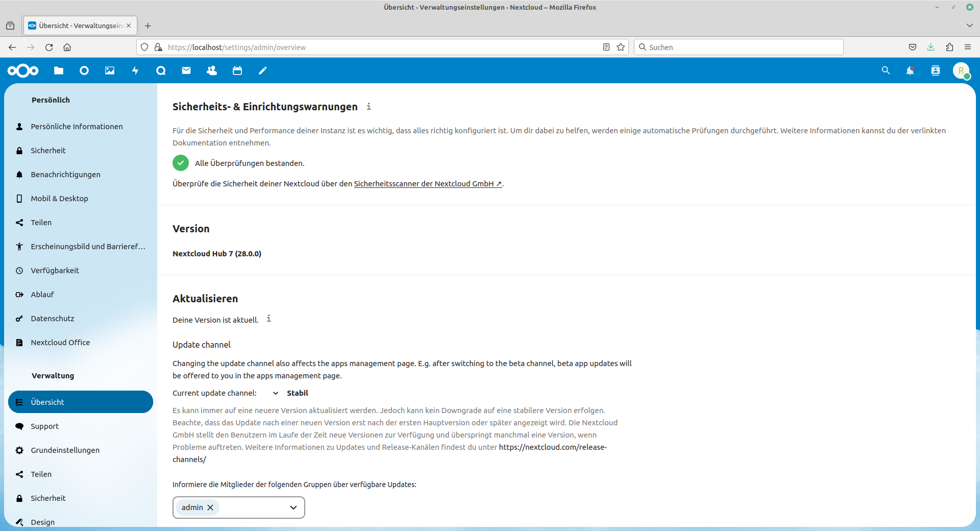The height and width of the screenshot is (531, 980).
Task: Toggle Firefox reader view icon
Action: click(606, 47)
